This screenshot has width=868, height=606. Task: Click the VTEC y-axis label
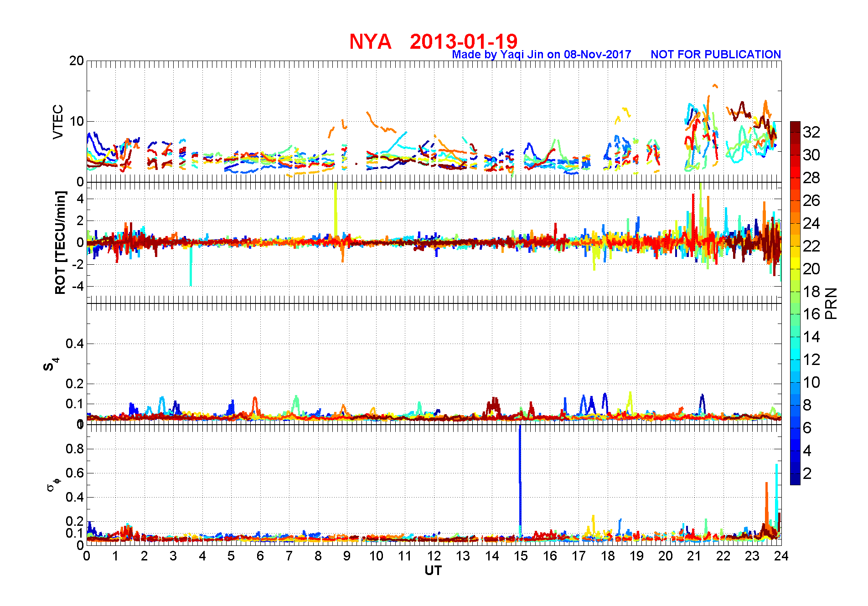pyautogui.click(x=58, y=122)
